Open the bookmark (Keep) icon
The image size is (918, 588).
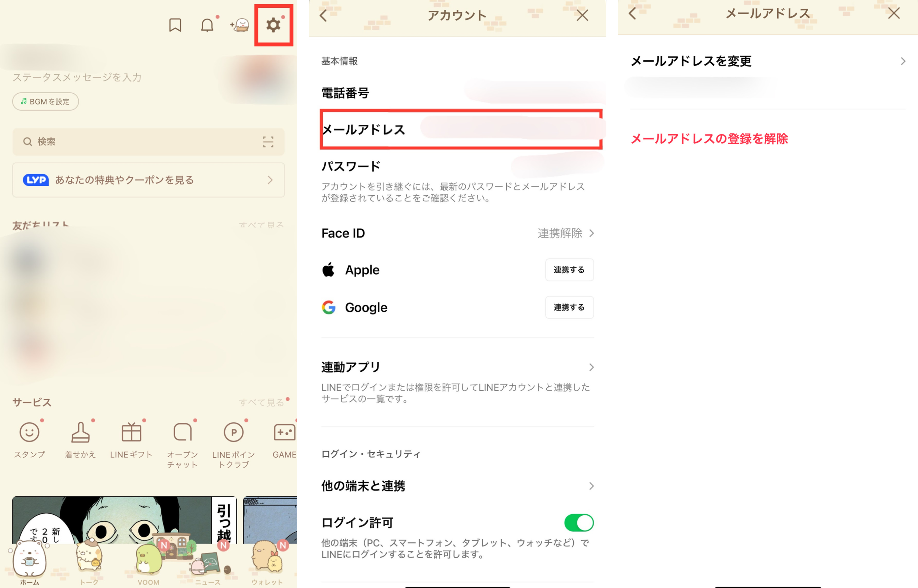[x=175, y=25]
